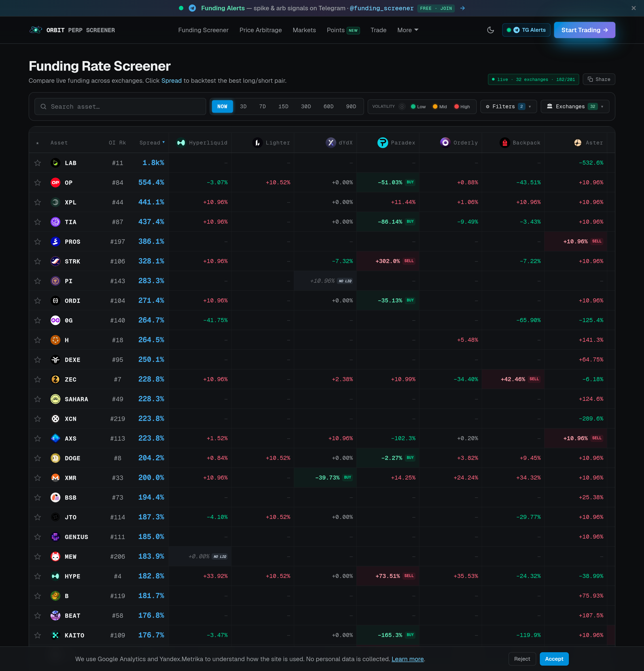The image size is (644, 671).
Task: Open the Trade page
Action: 378,30
